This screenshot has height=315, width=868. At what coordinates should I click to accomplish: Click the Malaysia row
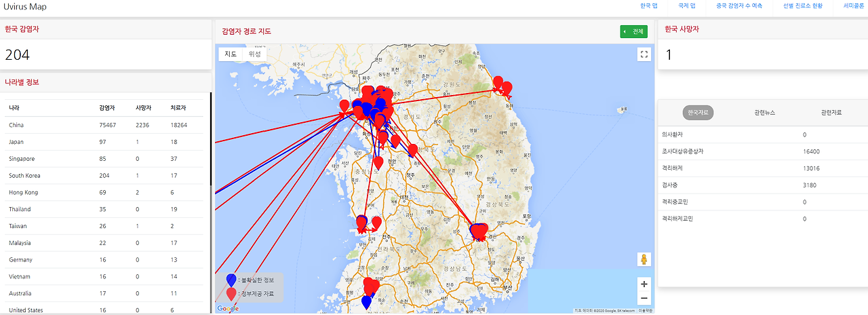click(104, 243)
